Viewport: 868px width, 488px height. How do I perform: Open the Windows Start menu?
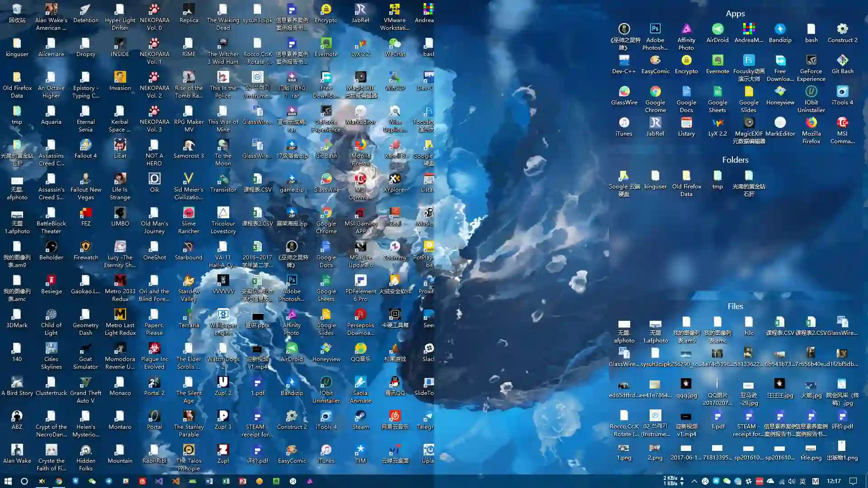(x=8, y=481)
